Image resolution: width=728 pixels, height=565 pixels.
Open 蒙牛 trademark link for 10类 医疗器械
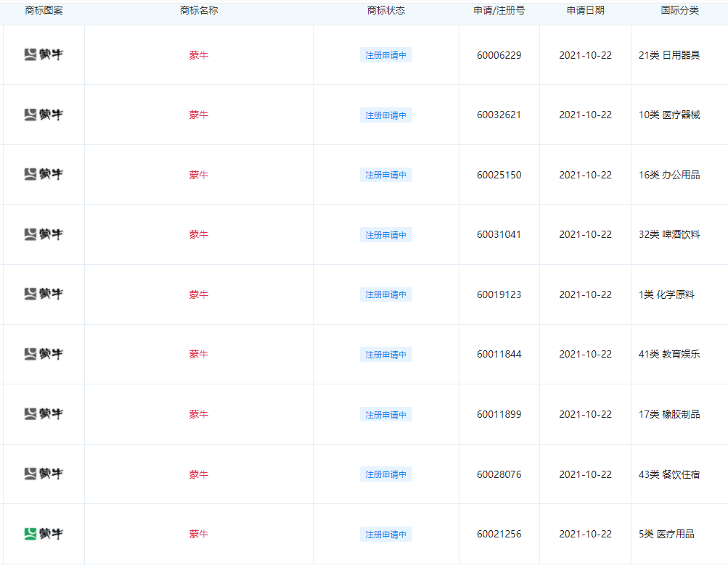tap(199, 115)
